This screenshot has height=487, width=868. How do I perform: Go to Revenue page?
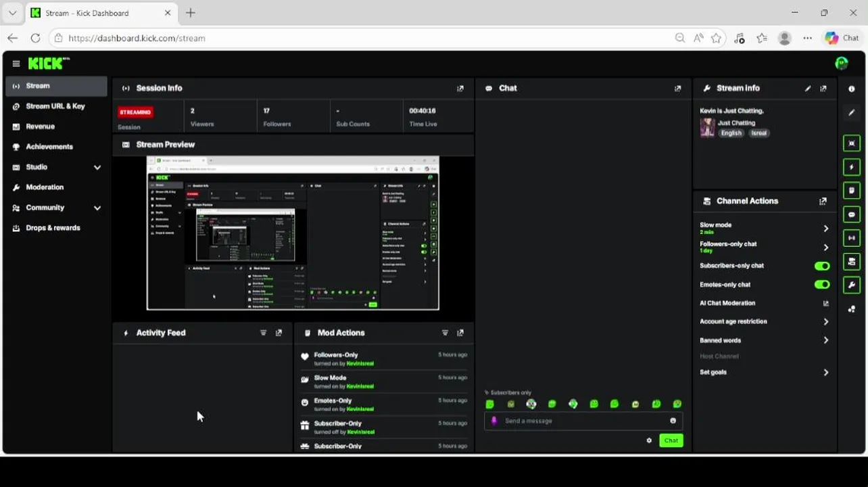pyautogui.click(x=57, y=126)
